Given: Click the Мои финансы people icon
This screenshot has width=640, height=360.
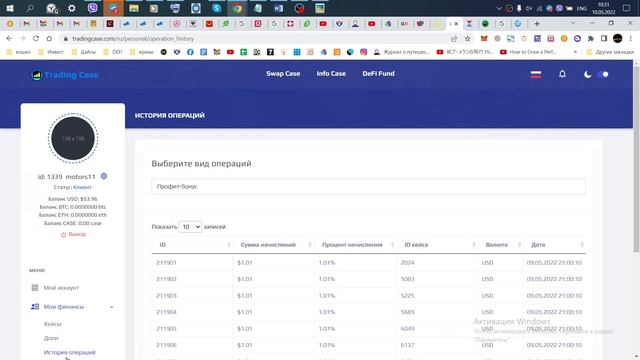Looking at the screenshot, I should click(x=35, y=307).
